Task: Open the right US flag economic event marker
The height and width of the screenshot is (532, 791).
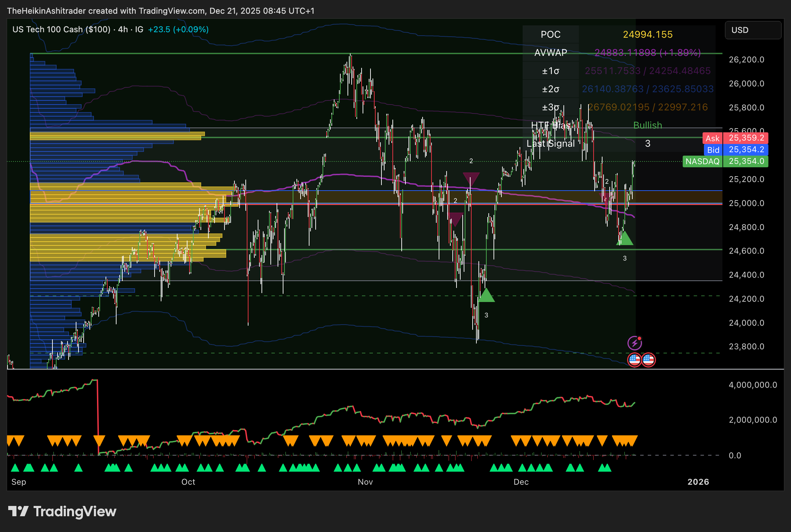Action: pyautogui.click(x=648, y=360)
